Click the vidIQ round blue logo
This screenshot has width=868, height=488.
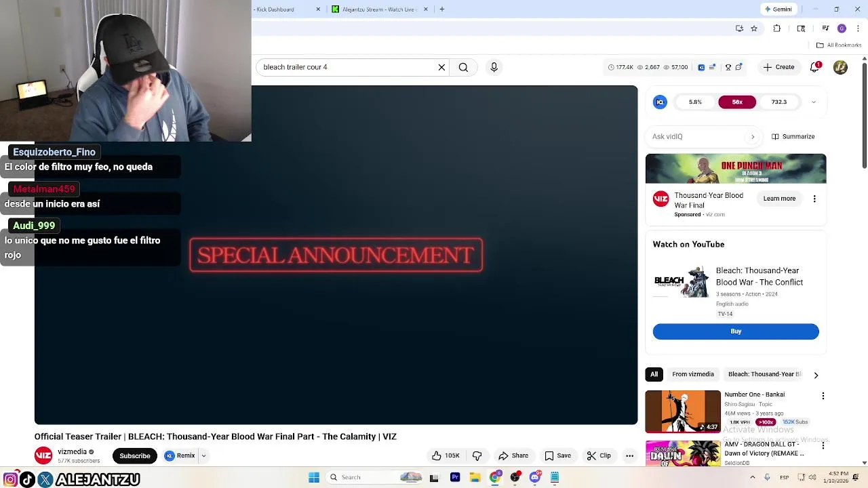660,102
